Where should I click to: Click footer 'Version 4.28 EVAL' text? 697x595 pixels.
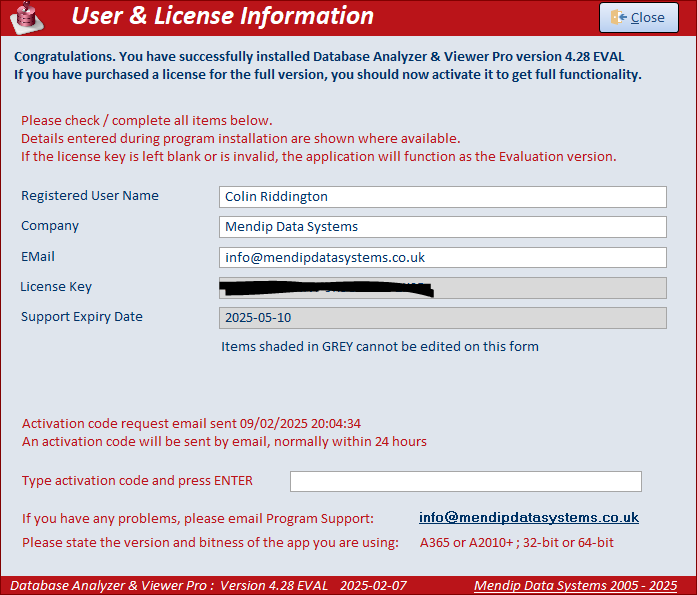click(274, 586)
